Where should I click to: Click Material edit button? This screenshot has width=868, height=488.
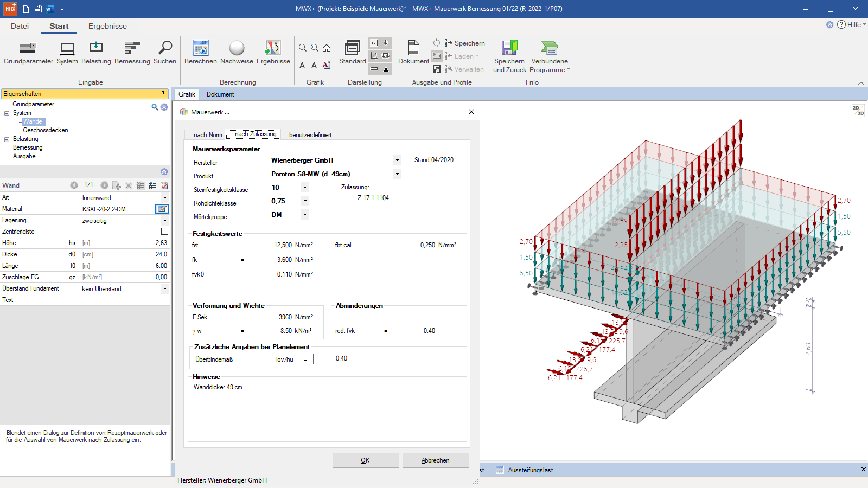pyautogui.click(x=162, y=209)
